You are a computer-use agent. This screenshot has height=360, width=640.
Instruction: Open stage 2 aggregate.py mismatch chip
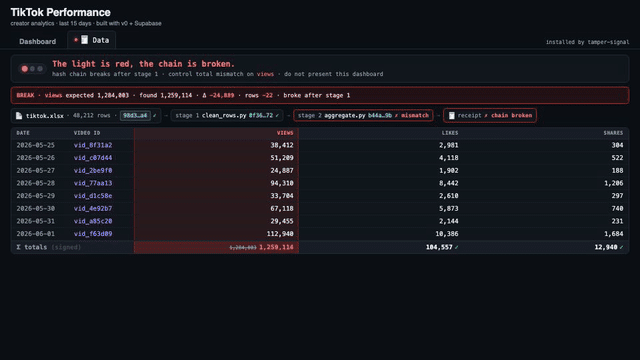[x=363, y=116]
